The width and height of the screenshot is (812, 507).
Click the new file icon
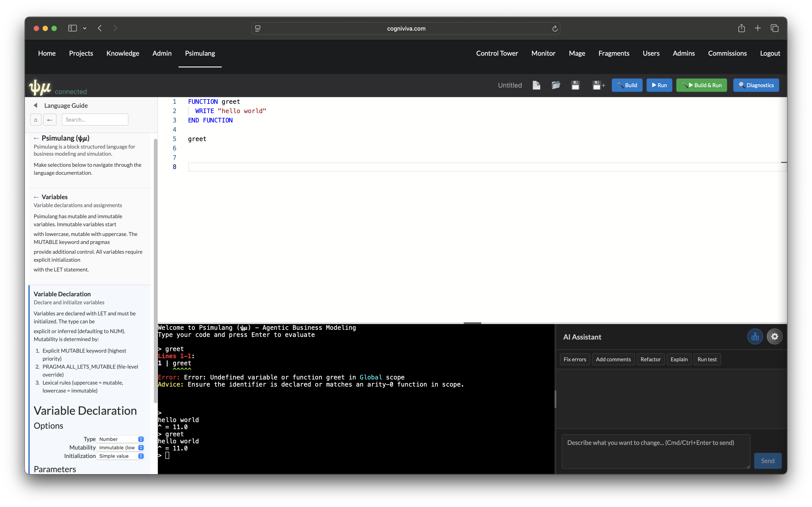click(x=536, y=85)
